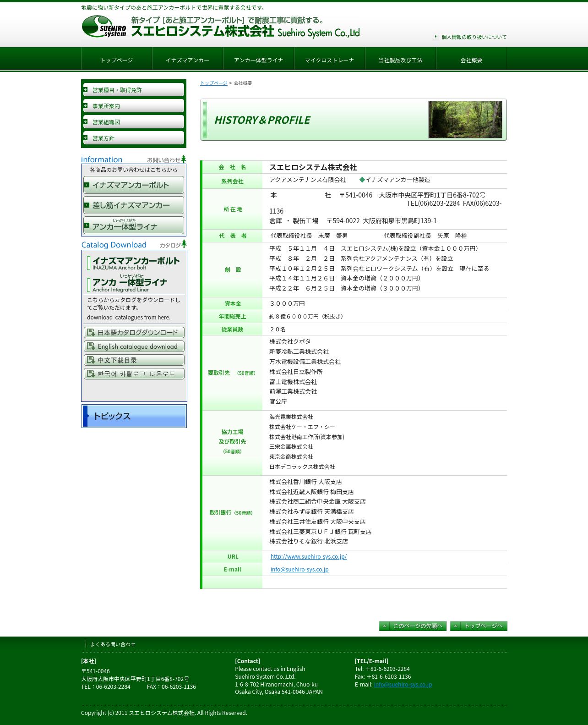Click arrow icon beside 営業方針

pos(86,137)
